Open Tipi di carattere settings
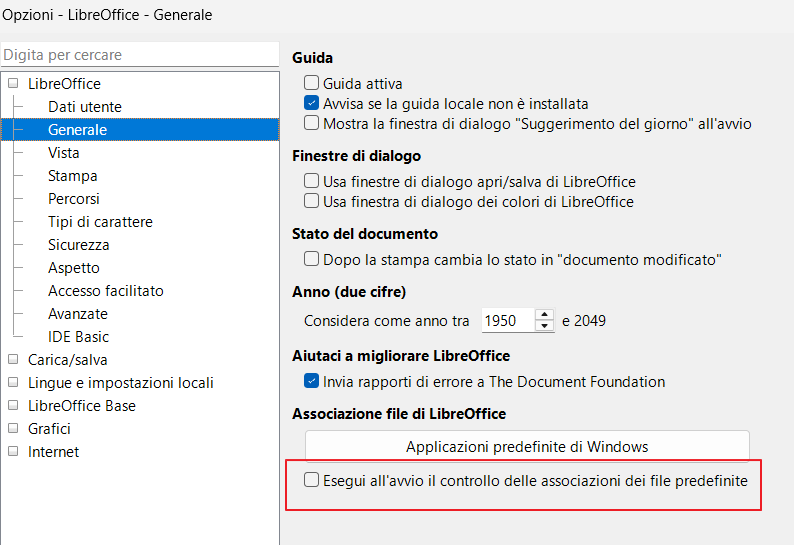The height and width of the screenshot is (545, 794). [x=100, y=221]
